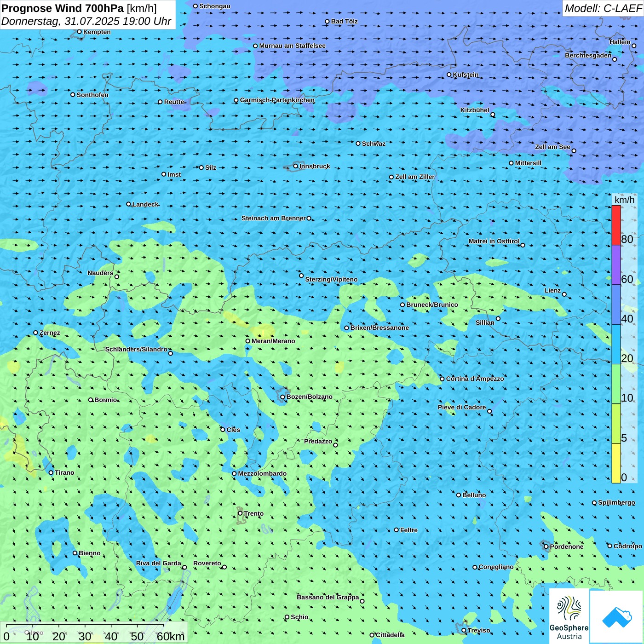Select the 'Schongau' place label
644x644 pixels.
pos(215,6)
